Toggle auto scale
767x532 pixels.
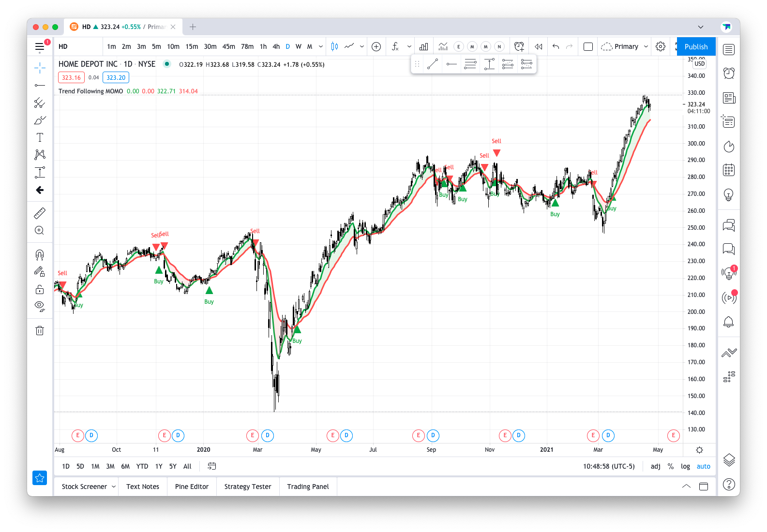pos(704,466)
